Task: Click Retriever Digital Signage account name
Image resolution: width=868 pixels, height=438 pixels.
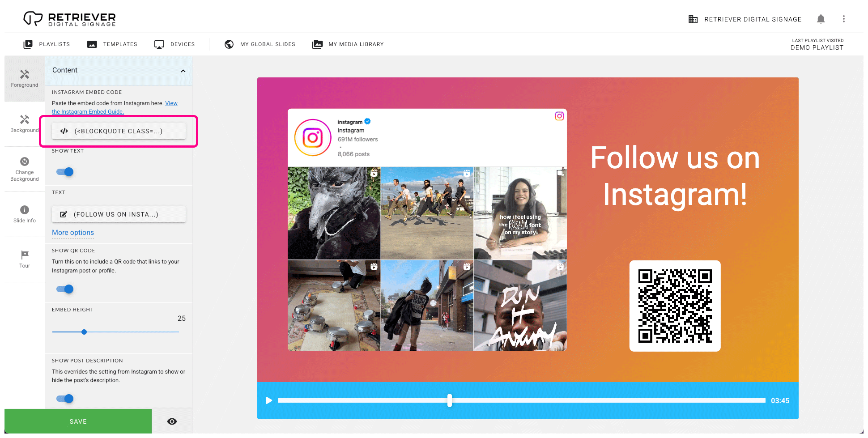Action: pyautogui.click(x=753, y=19)
